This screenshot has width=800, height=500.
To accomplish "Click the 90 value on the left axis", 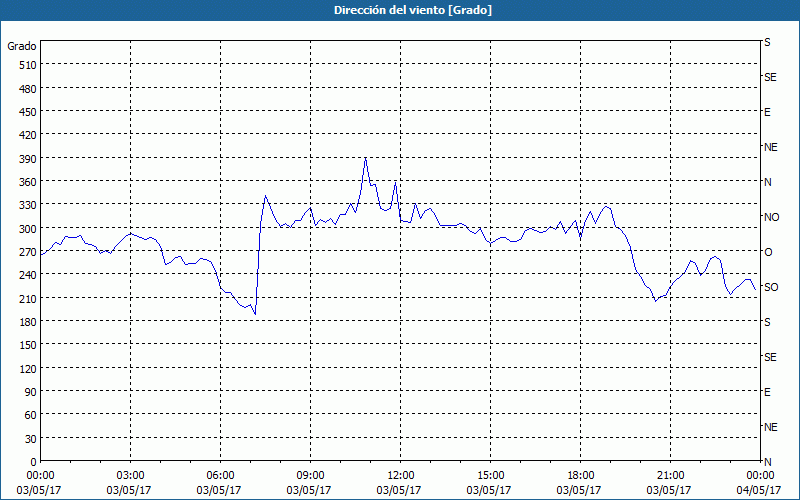I will [31, 392].
